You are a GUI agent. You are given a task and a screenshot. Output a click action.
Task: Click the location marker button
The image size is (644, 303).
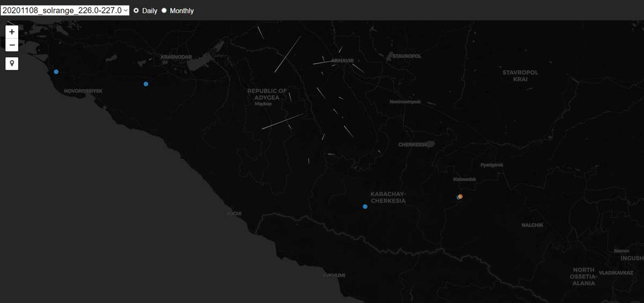[12, 63]
